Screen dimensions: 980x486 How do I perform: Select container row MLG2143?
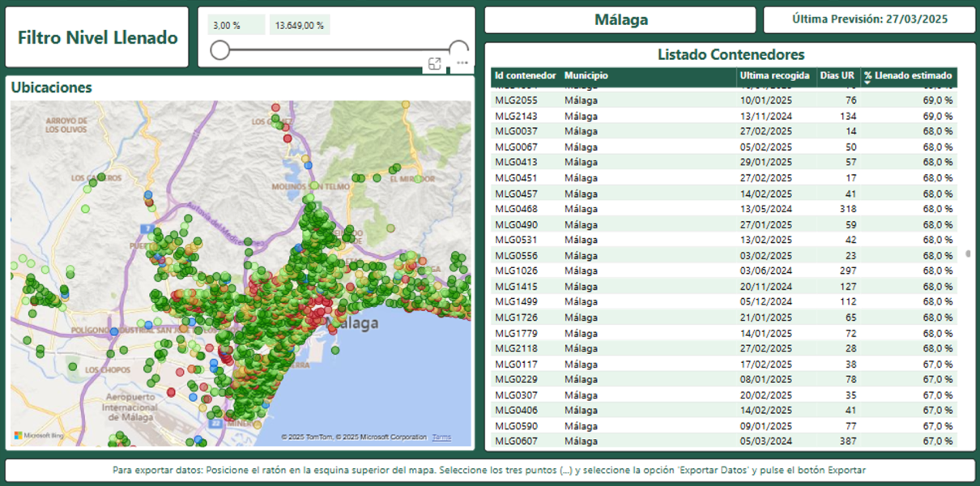(725, 116)
